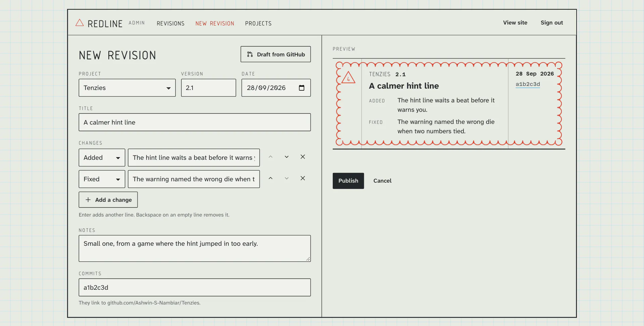Click the View site link
Screen dimensions: 644x326
tap(515, 22)
